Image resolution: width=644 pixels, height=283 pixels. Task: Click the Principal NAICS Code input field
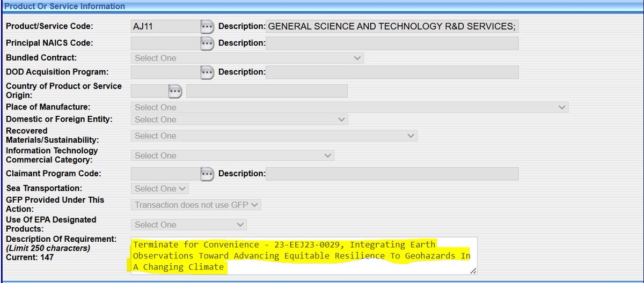tap(165, 43)
